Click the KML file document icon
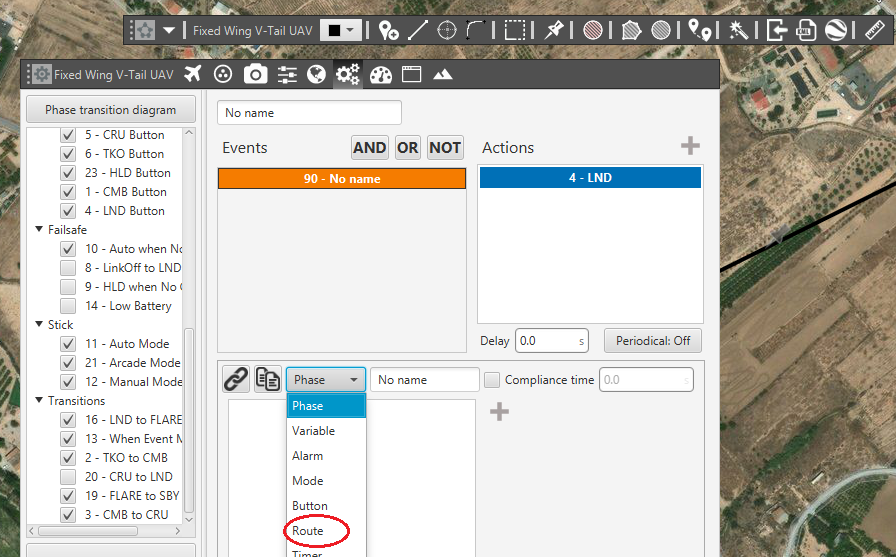Screen dimensions: 896x557 coord(806,30)
